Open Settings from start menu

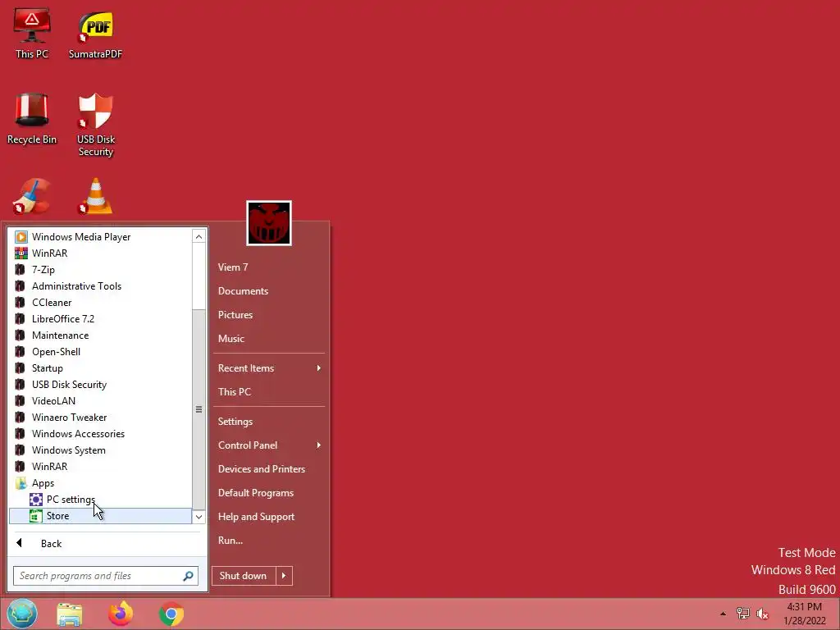[x=269, y=422]
